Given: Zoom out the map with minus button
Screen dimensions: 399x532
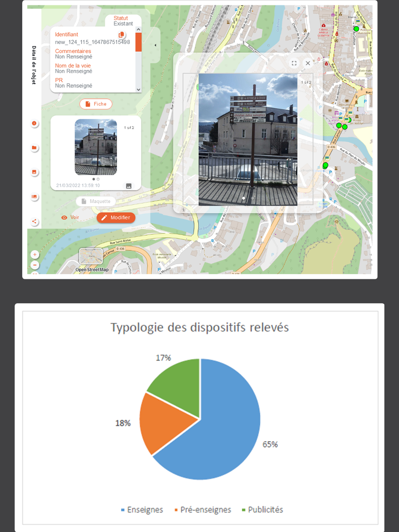Looking at the screenshot, I should point(35,265).
